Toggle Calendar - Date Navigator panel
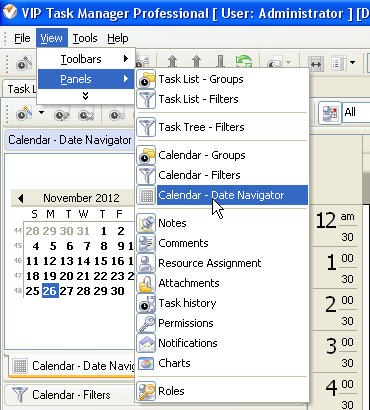 pos(222,195)
